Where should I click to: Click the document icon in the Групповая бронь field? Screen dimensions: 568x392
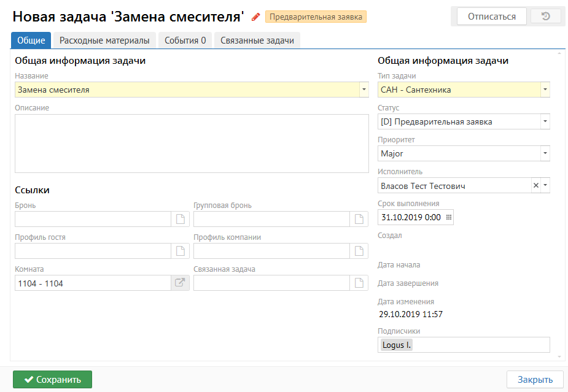(359, 219)
